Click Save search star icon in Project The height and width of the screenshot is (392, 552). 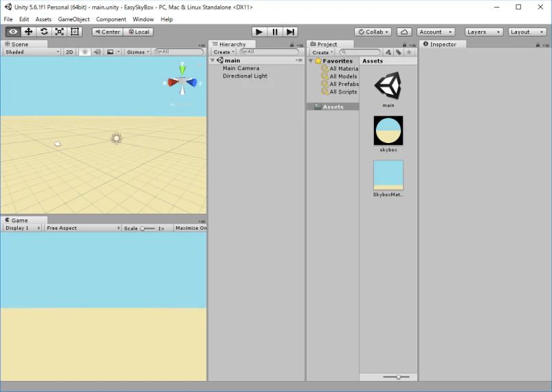(x=409, y=52)
